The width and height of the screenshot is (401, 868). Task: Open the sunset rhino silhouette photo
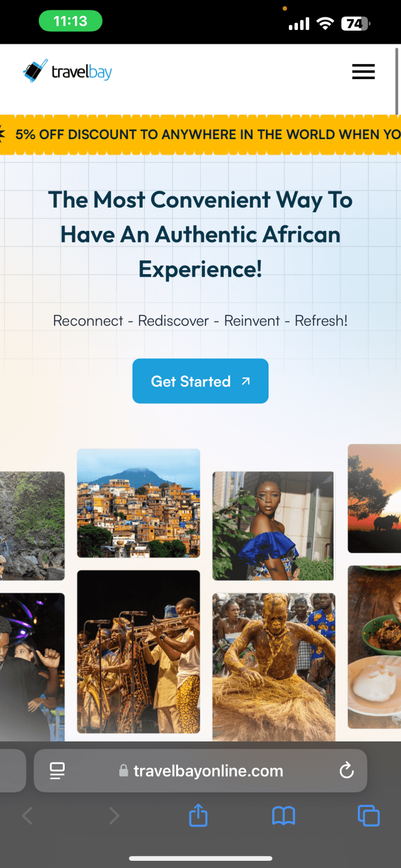point(374,498)
